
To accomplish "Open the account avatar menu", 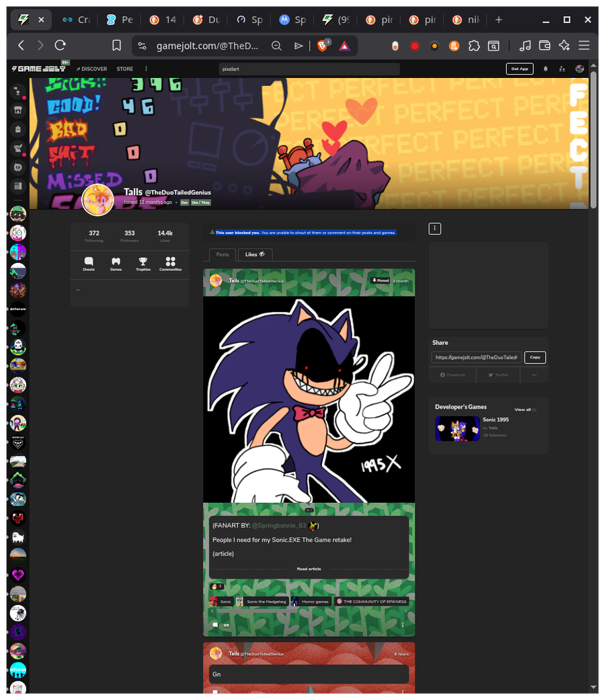I will (579, 69).
